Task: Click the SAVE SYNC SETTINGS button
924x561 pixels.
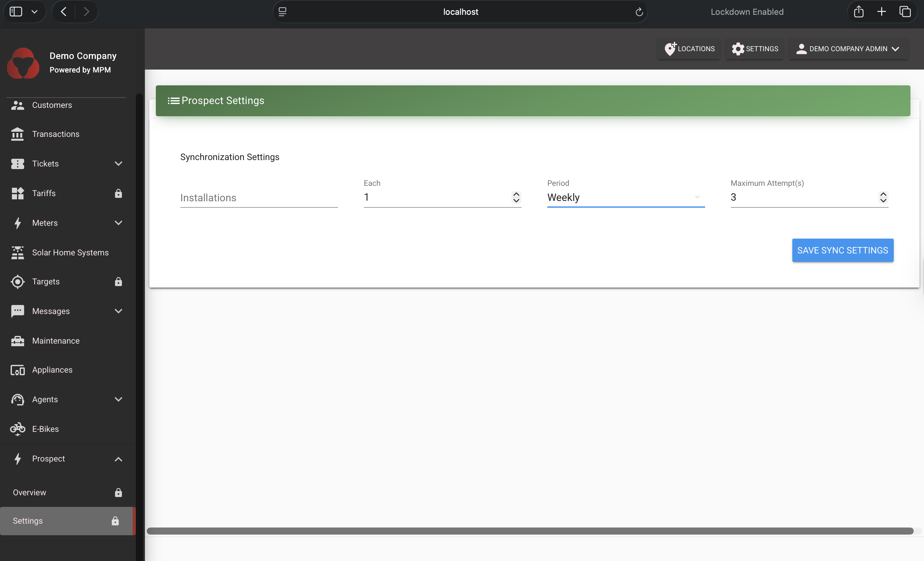Action: click(843, 250)
